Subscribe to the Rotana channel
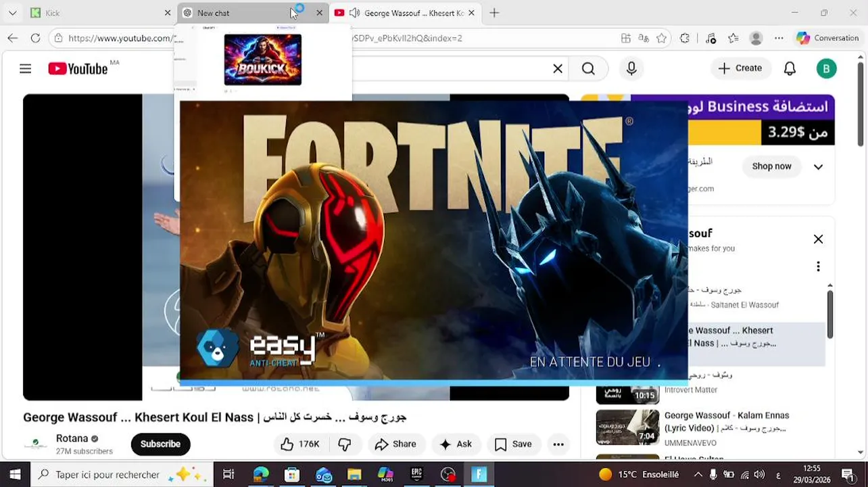This screenshot has height=487, width=868. pyautogui.click(x=160, y=444)
